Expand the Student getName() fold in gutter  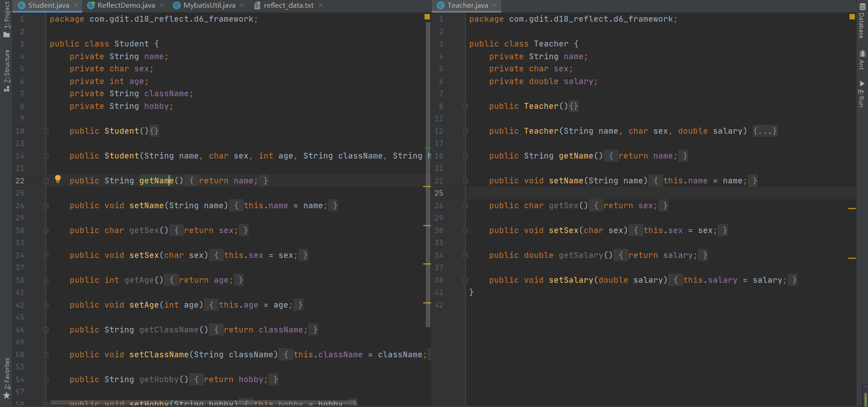coord(46,181)
